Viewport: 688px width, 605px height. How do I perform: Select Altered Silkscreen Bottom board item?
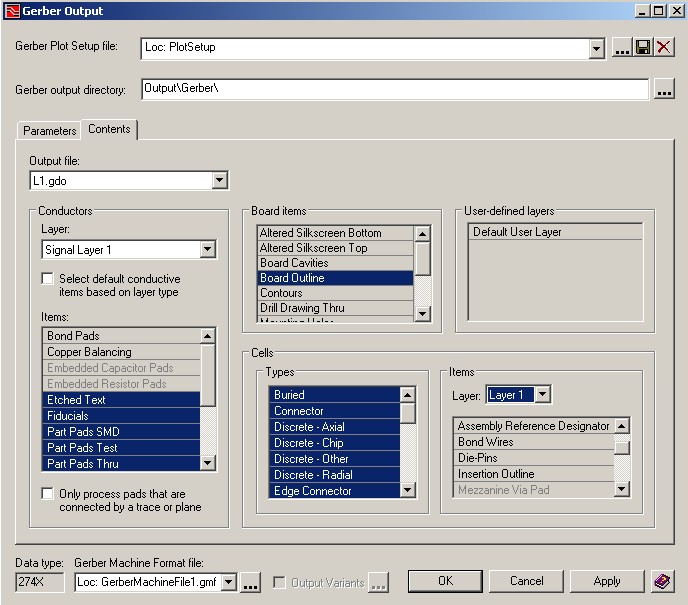click(x=335, y=233)
